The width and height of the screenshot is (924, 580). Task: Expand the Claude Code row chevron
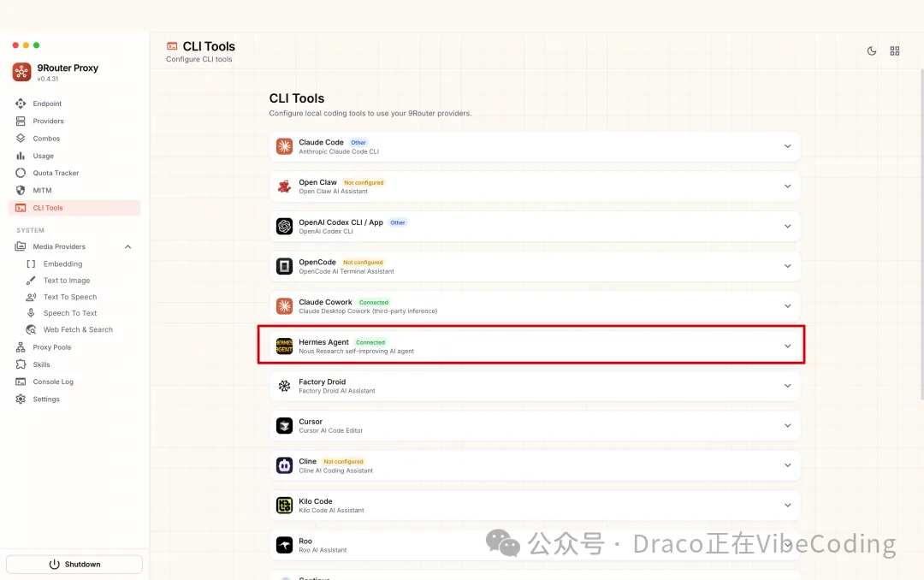[787, 146]
